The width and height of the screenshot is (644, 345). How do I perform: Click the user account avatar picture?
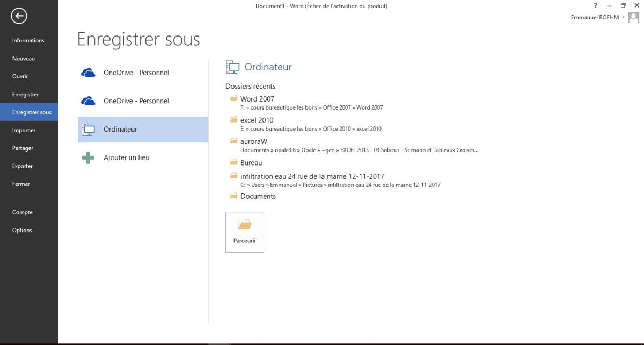(x=634, y=17)
